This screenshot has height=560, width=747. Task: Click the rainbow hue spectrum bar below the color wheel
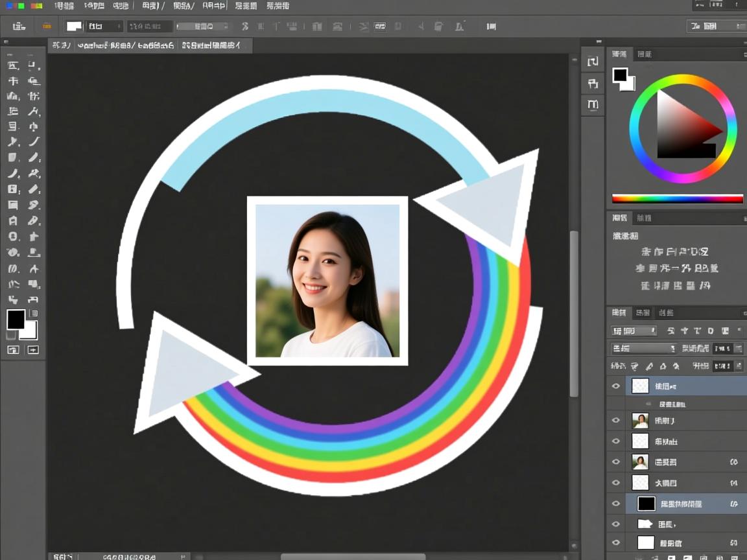coord(677,199)
